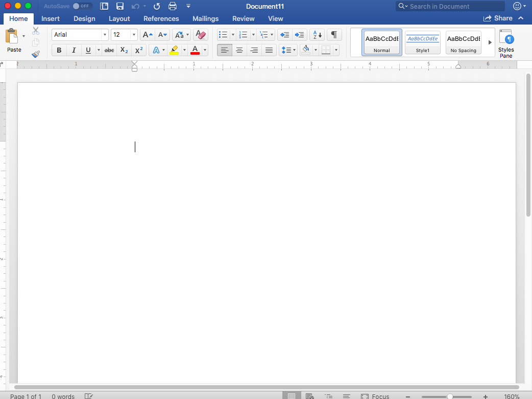This screenshot has width=532, height=399.
Task: Decrease the paragraph indent
Action: point(285,35)
